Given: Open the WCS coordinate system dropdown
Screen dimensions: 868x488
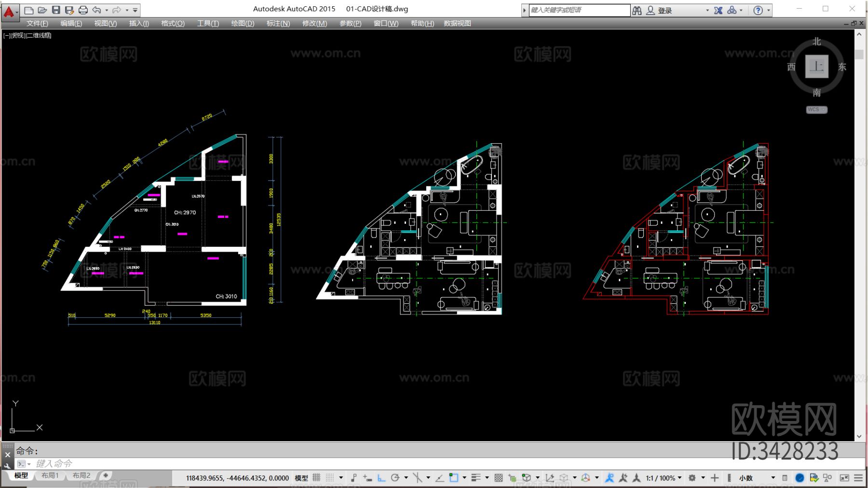Looking at the screenshot, I should [816, 110].
